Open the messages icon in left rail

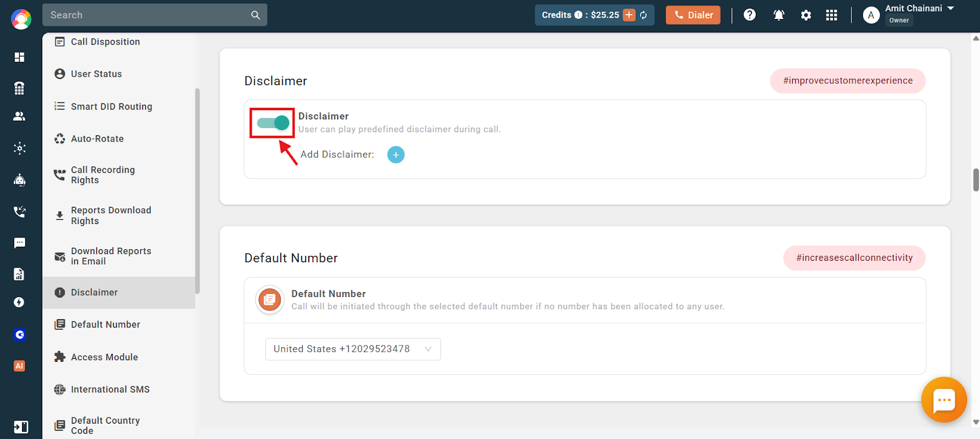20,243
